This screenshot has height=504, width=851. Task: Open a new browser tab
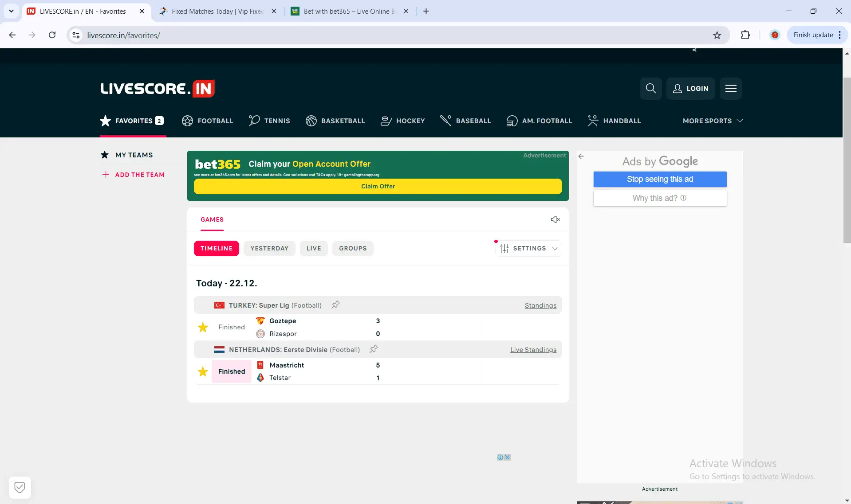click(x=426, y=12)
